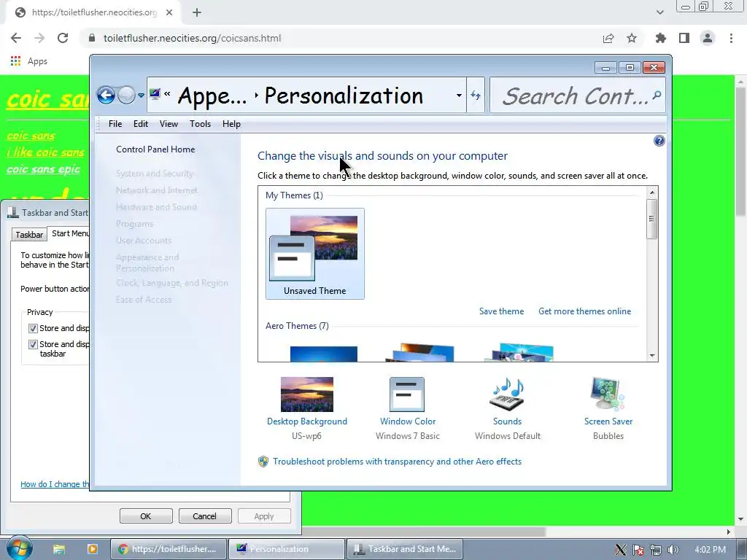
Task: Click Chrome reload page button
Action: pos(63,38)
